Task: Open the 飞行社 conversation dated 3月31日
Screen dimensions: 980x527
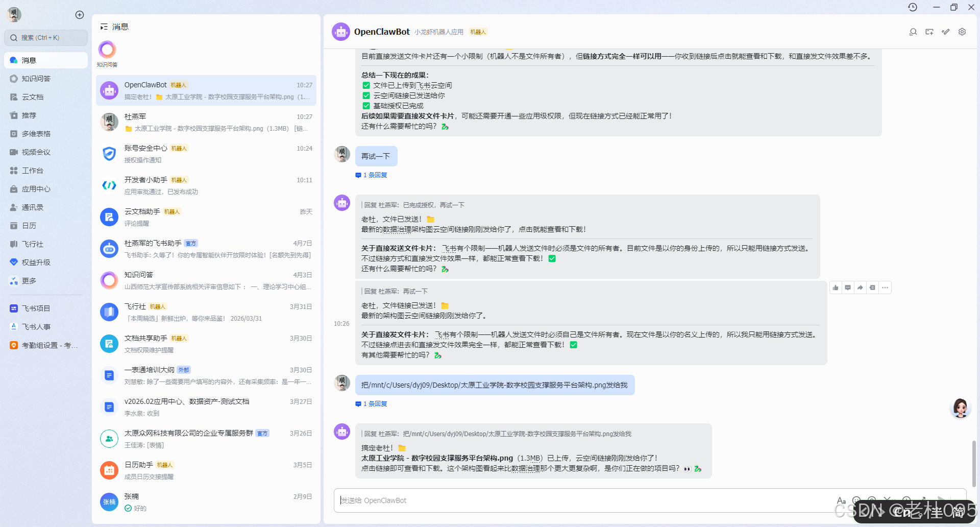Action: (x=206, y=312)
